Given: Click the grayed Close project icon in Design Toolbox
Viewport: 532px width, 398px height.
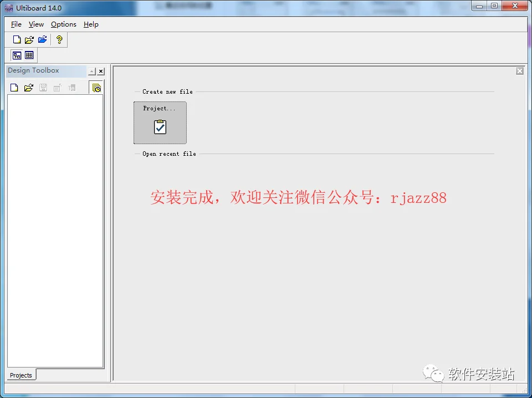Looking at the screenshot, I should pos(57,88).
